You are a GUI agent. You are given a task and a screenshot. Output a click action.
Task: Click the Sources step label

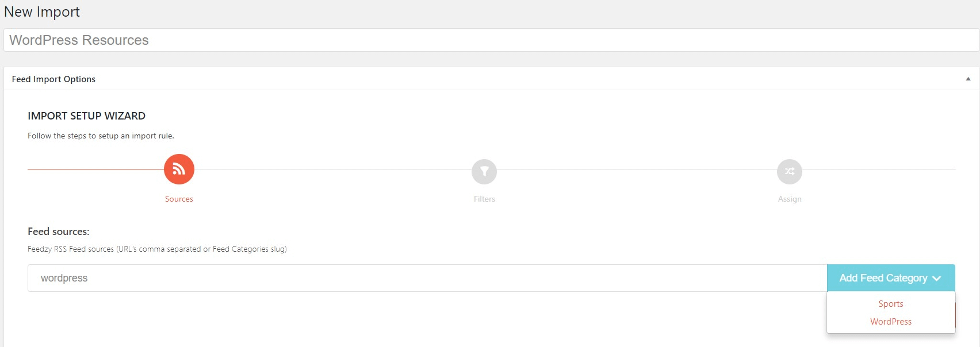coord(179,199)
